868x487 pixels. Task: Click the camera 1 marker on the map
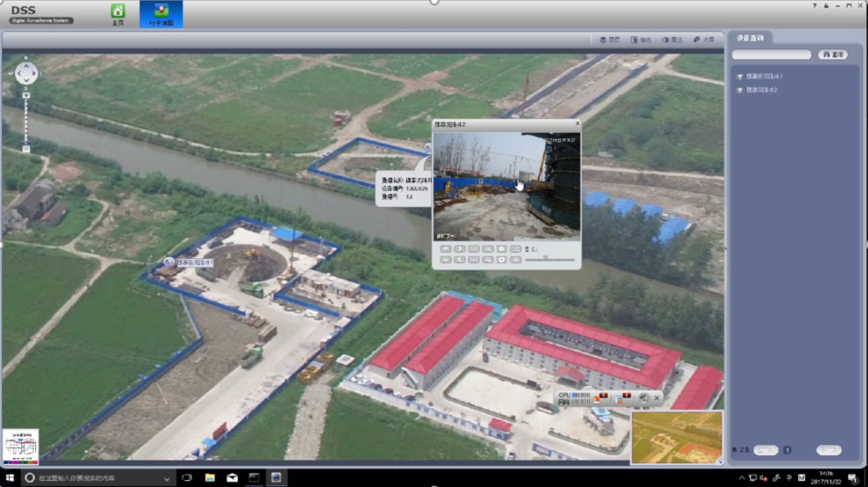point(169,262)
